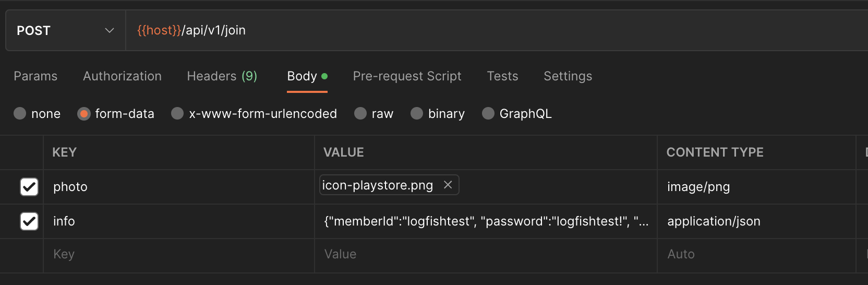Go to the Headers (9) tab
This screenshot has height=285, width=868.
click(222, 76)
